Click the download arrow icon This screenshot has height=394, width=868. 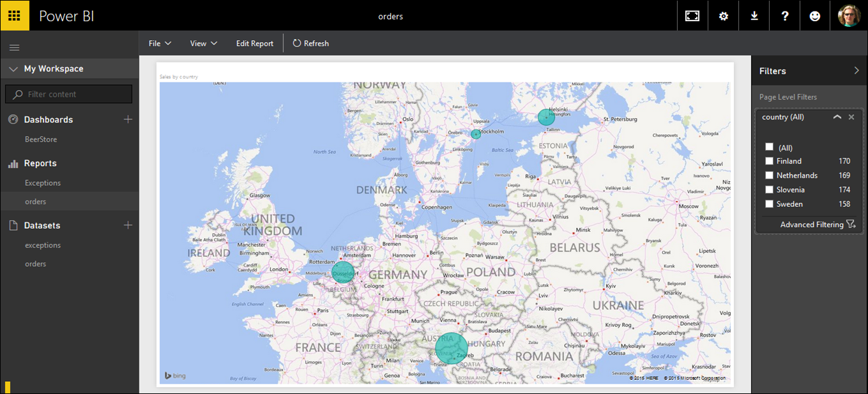(x=754, y=17)
